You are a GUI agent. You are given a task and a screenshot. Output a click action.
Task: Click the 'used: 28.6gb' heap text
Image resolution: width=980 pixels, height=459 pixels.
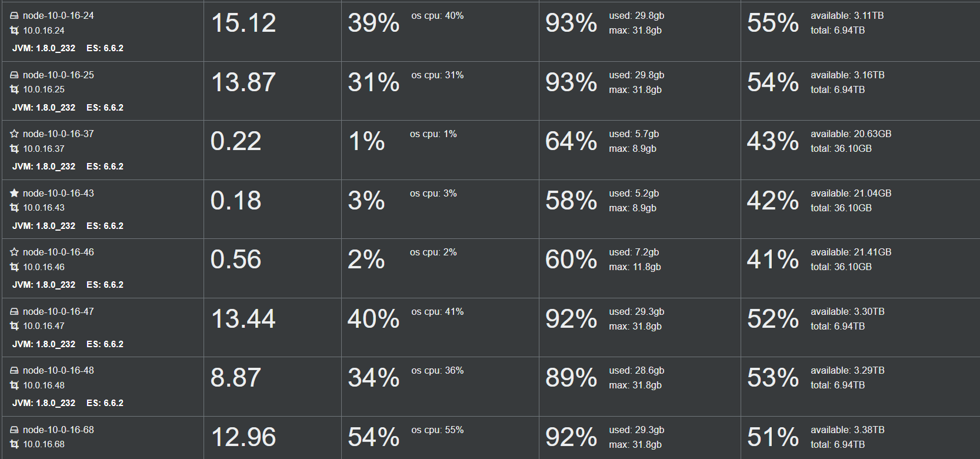636,371
